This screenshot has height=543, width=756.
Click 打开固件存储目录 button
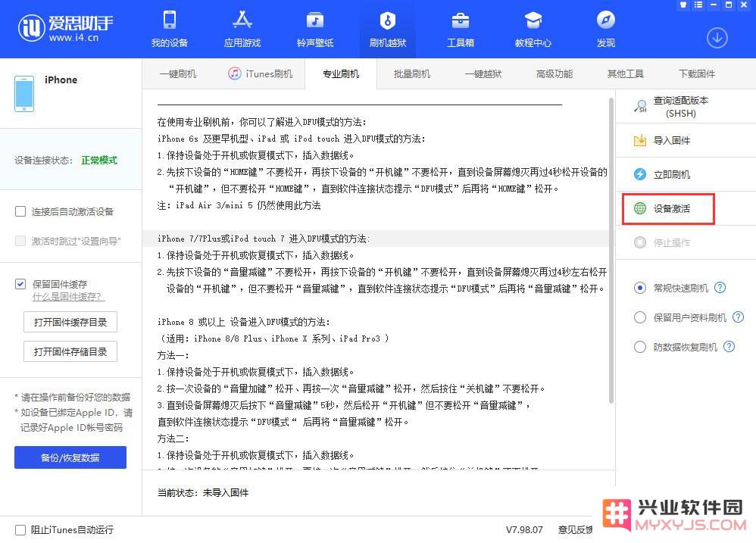(x=70, y=351)
